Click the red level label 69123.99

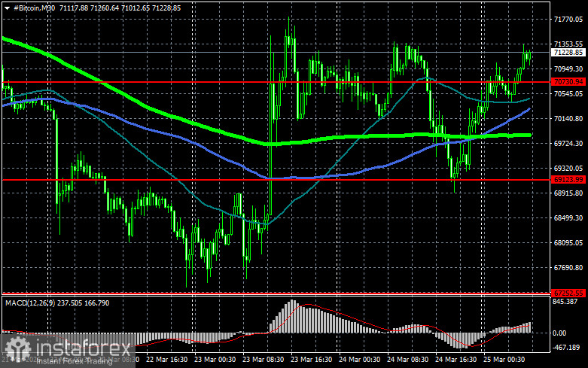click(568, 180)
